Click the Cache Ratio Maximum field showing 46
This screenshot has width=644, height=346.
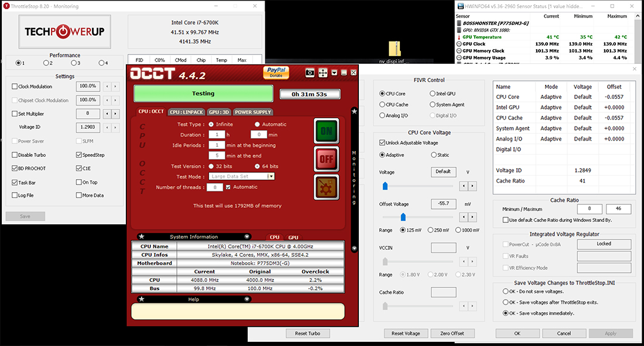point(619,209)
